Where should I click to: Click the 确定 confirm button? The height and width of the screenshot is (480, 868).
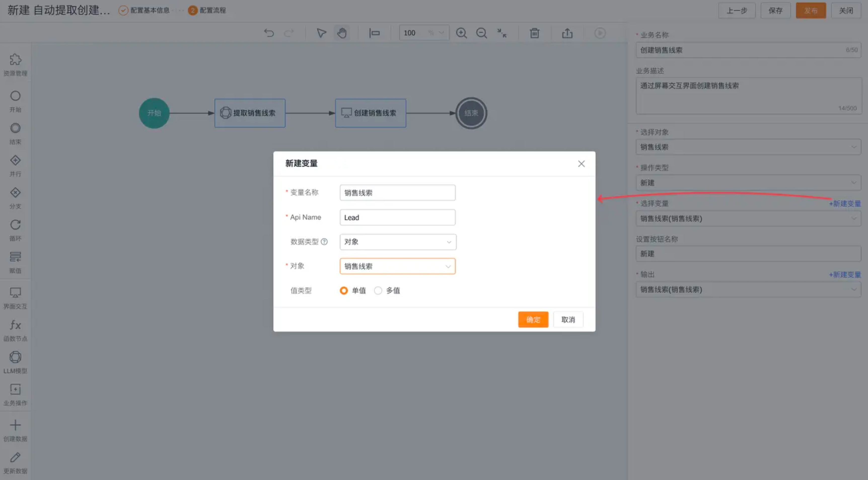pyautogui.click(x=533, y=320)
